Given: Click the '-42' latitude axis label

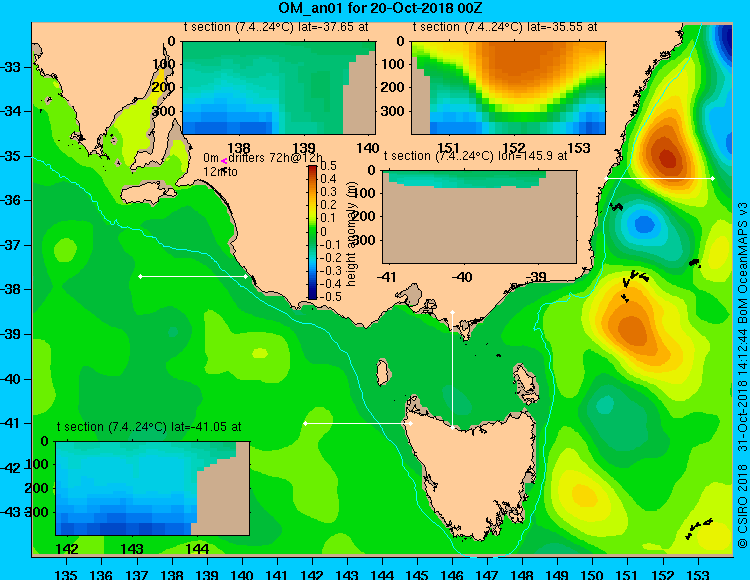Looking at the screenshot, I should click(x=11, y=468).
